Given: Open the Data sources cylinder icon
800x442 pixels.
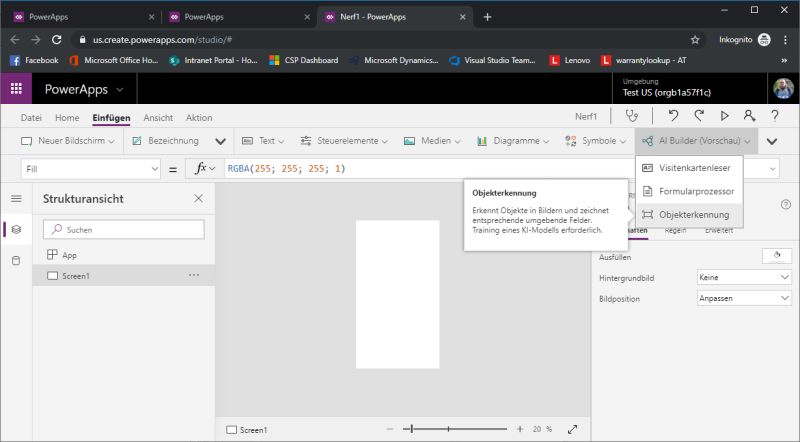Looking at the screenshot, I should point(16,261).
